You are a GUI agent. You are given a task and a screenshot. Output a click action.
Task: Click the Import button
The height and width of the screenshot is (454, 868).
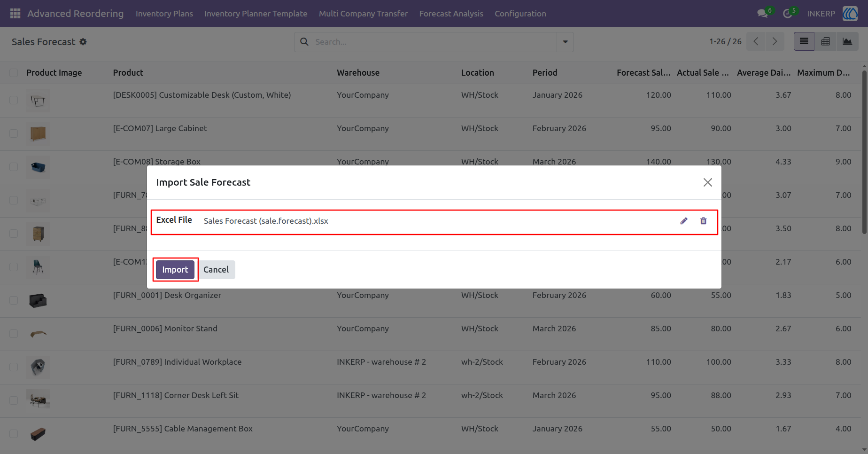click(175, 270)
